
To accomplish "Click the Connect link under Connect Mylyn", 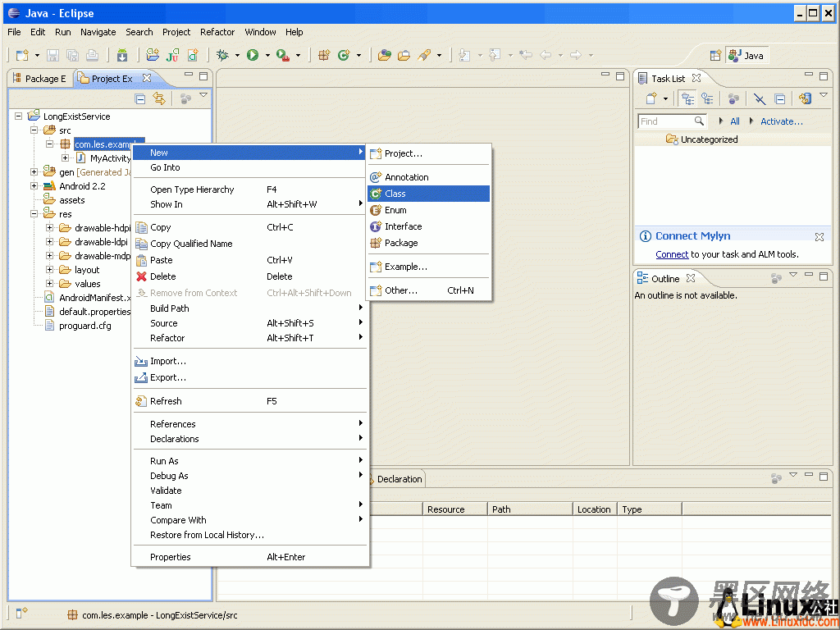I will tap(672, 254).
